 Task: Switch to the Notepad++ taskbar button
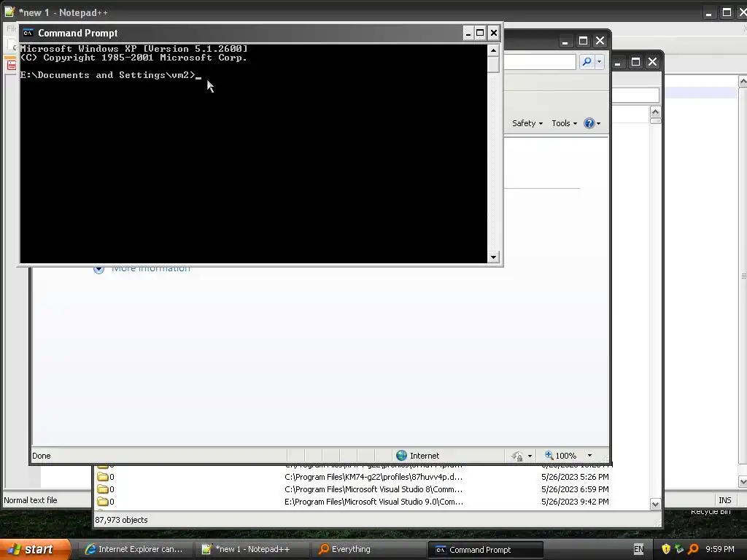click(x=252, y=550)
